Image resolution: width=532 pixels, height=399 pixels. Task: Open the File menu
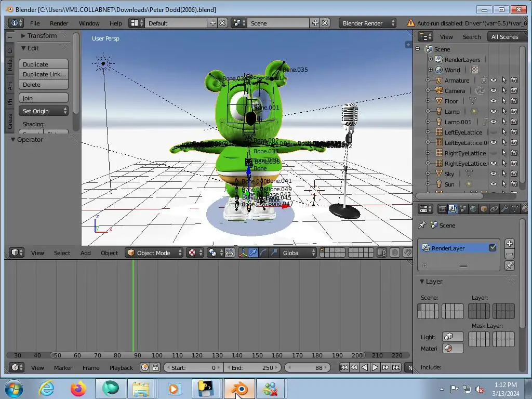coord(35,23)
